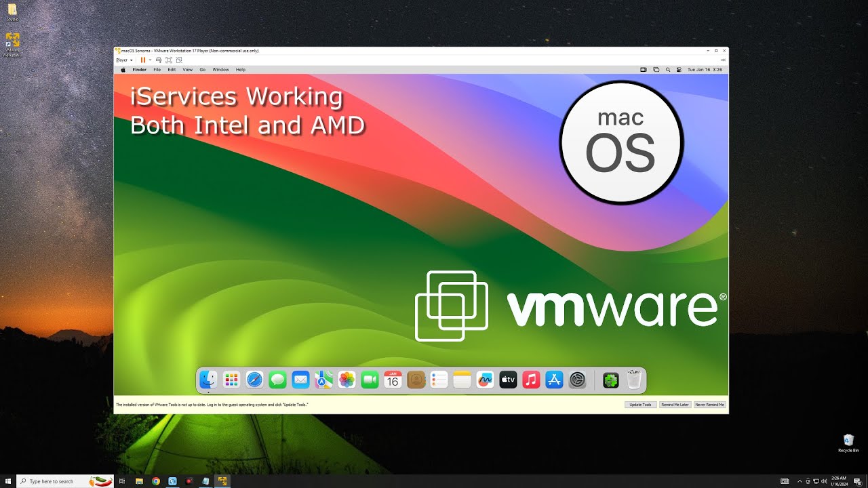Image resolution: width=868 pixels, height=488 pixels.
Task: Click Remind Me Later button
Action: 675,405
